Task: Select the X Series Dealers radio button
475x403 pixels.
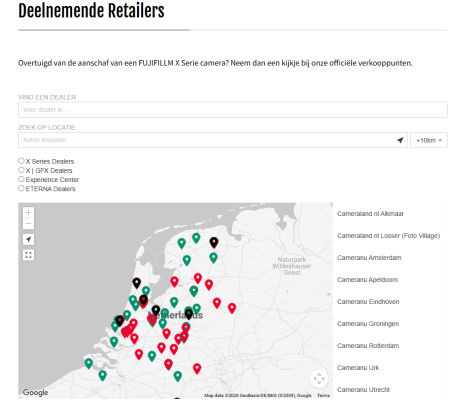Action: pyautogui.click(x=21, y=161)
